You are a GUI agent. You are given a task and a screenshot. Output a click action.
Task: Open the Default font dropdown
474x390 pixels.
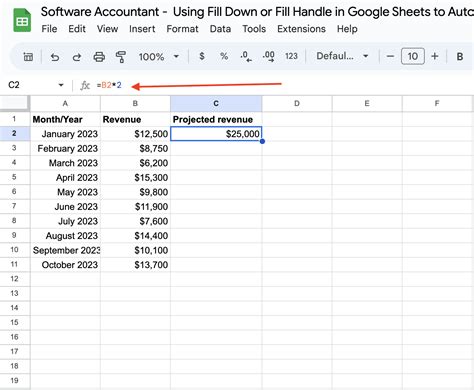point(342,56)
